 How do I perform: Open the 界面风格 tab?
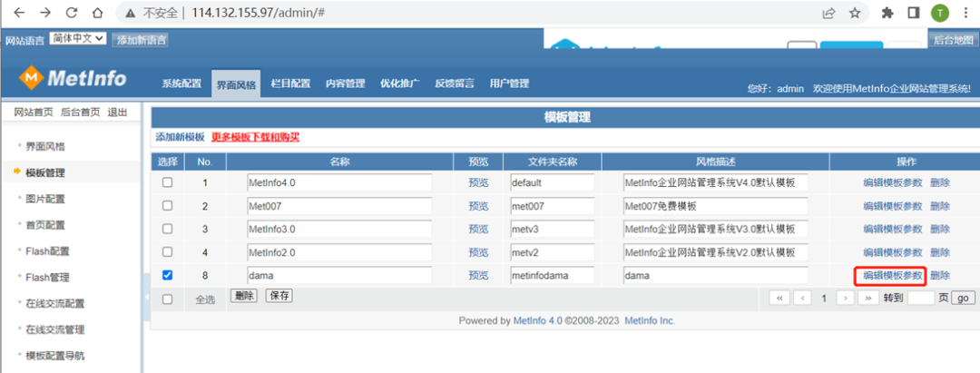click(x=236, y=85)
